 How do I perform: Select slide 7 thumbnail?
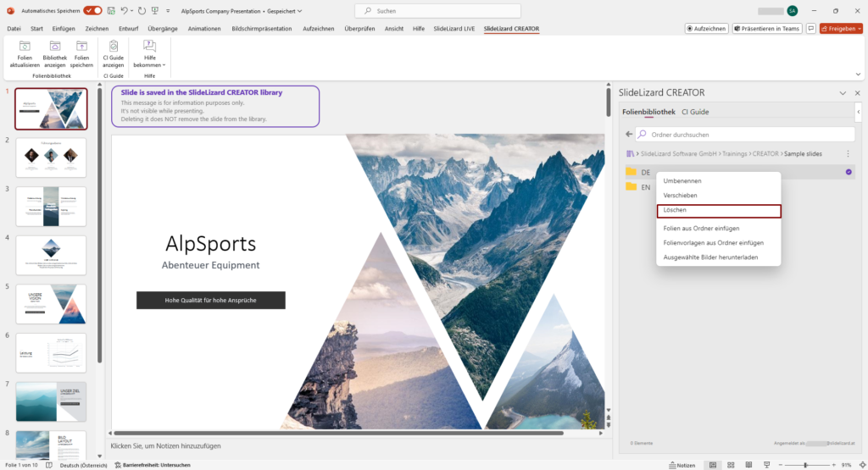[51, 401]
